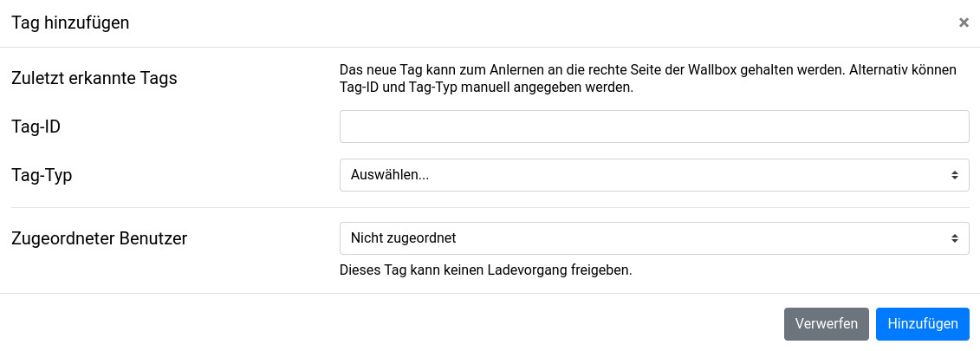Click the Tag-Typ field label

point(42,175)
